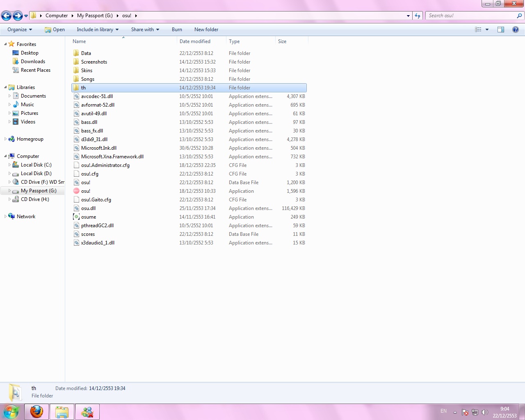The width and height of the screenshot is (525, 420).
Task: Open Windows Live Messenger taskbar icon
Action: click(x=87, y=412)
